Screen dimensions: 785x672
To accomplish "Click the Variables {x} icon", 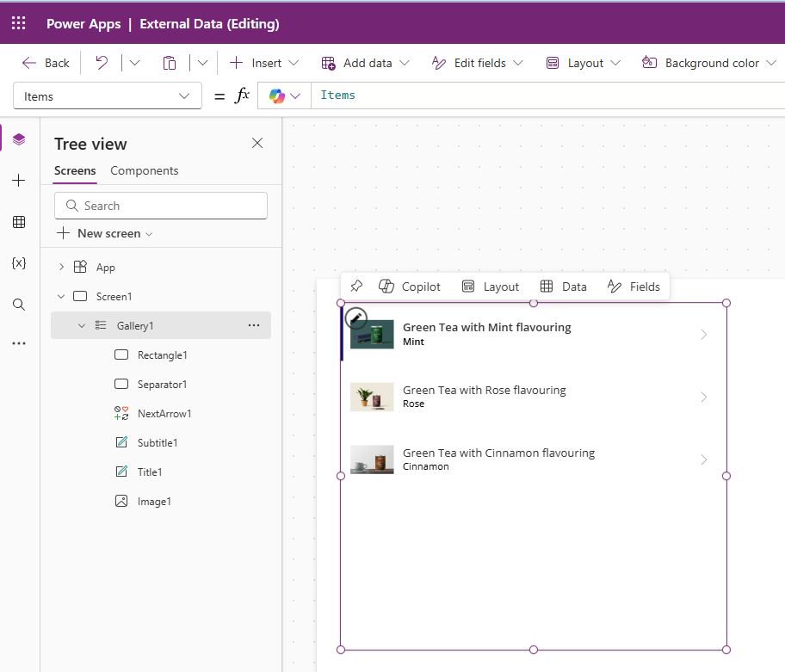I will [18, 263].
